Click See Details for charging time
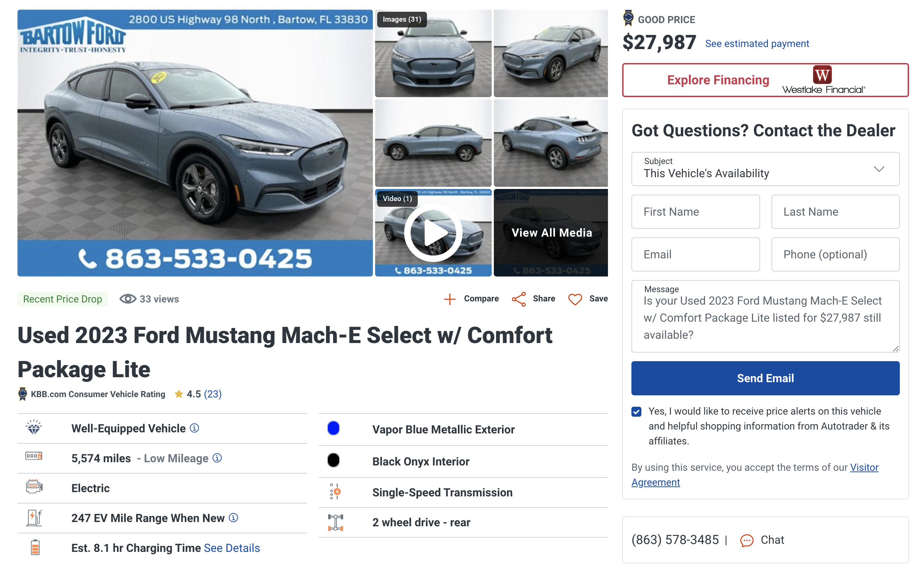This screenshot has height=564, width=924. [x=232, y=548]
